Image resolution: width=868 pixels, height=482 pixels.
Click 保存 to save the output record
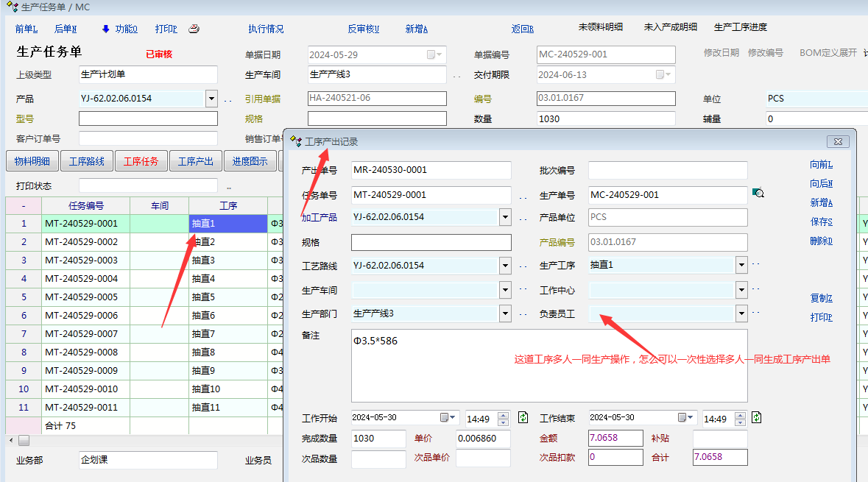pos(821,221)
